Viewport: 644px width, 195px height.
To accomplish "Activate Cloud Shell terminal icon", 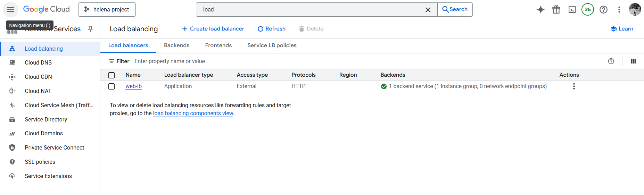I will (x=572, y=9).
